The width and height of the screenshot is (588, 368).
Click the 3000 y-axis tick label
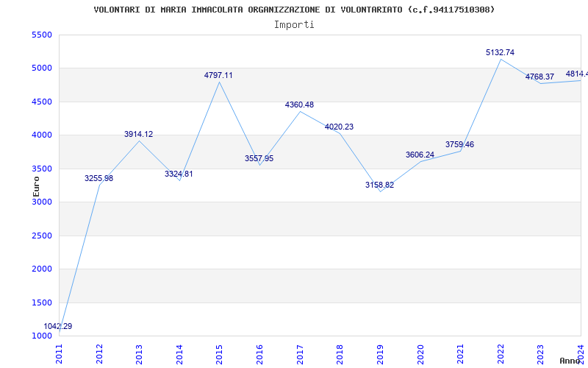click(42, 202)
